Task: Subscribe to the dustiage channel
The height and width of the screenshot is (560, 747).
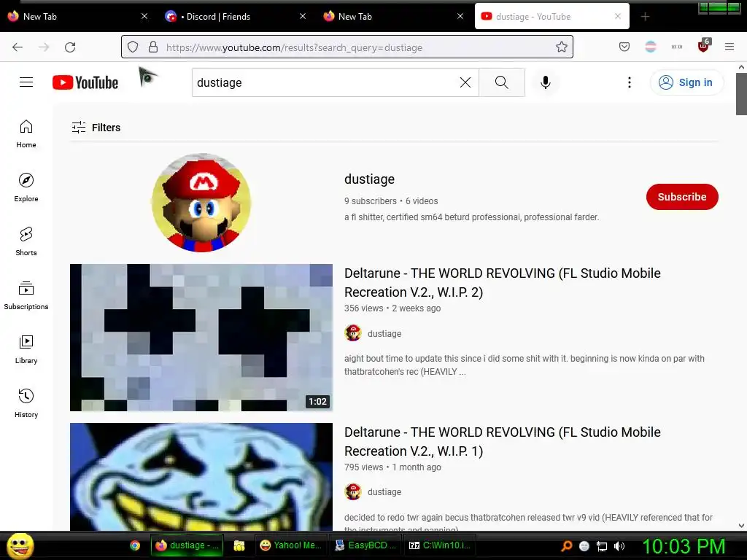Action: coord(682,197)
